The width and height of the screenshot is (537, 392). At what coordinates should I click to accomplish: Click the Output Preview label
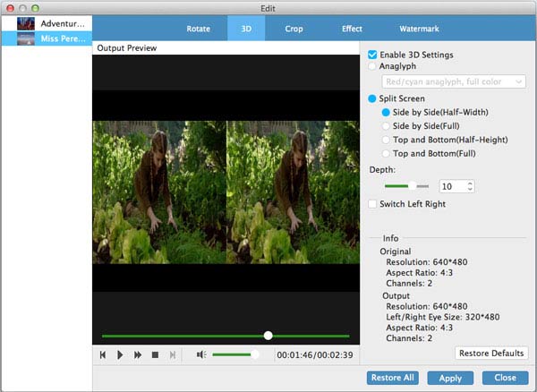coord(127,48)
